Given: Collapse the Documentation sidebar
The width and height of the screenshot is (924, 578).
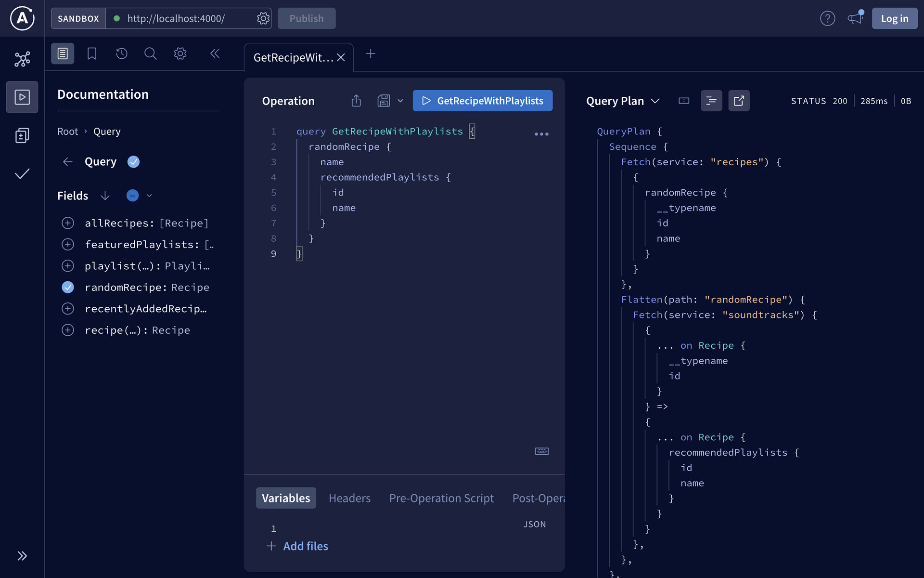Looking at the screenshot, I should 215,53.
